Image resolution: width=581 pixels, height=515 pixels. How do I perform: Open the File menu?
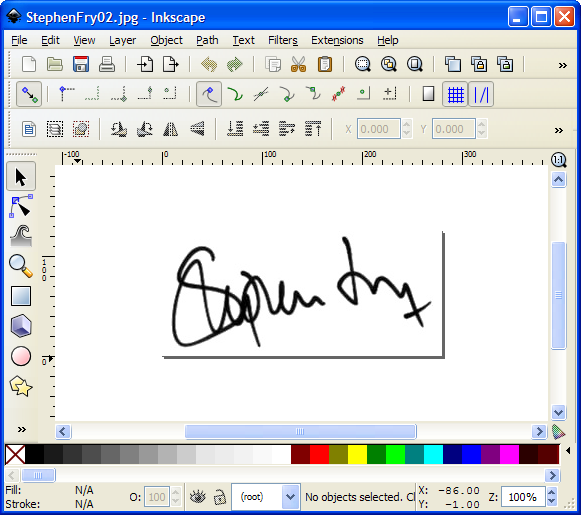coord(19,40)
